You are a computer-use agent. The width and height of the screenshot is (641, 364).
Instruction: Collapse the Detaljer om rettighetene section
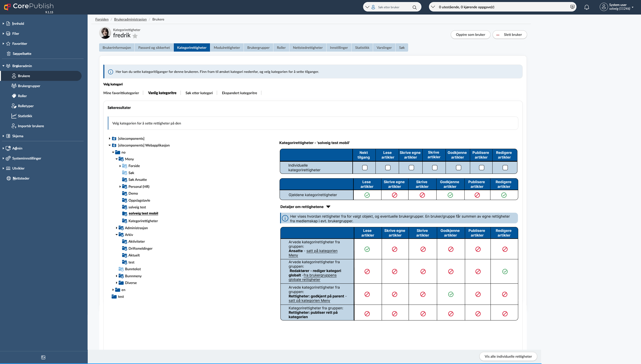pos(328,207)
